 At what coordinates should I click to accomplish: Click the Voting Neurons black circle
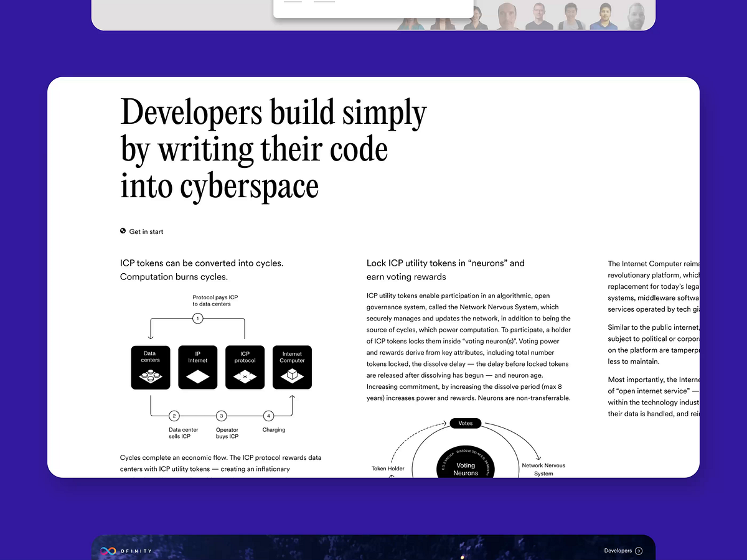pos(466,467)
